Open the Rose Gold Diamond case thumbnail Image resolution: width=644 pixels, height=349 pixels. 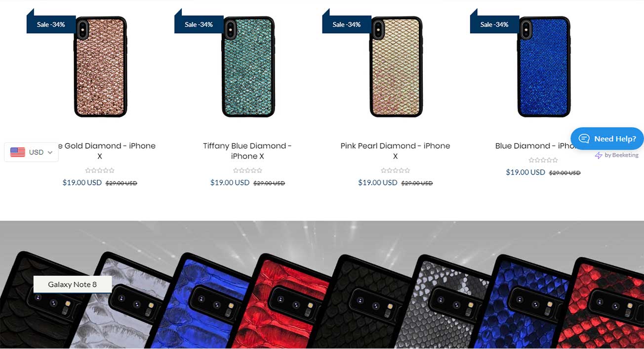[x=100, y=67]
